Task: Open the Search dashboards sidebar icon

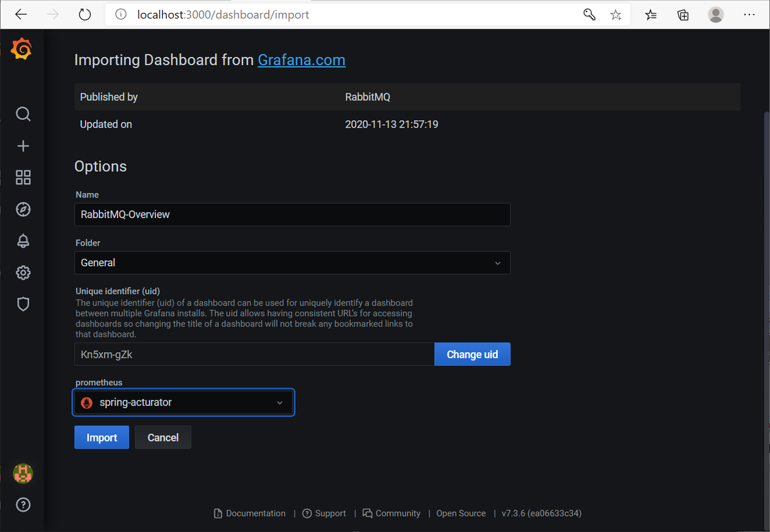Action: click(x=23, y=114)
